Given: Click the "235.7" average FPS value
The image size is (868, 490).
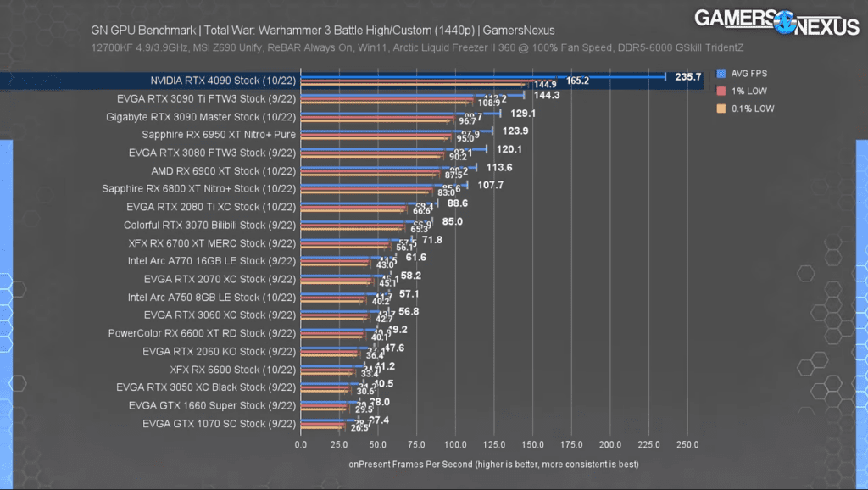Looking at the screenshot, I should pyautogui.click(x=688, y=77).
